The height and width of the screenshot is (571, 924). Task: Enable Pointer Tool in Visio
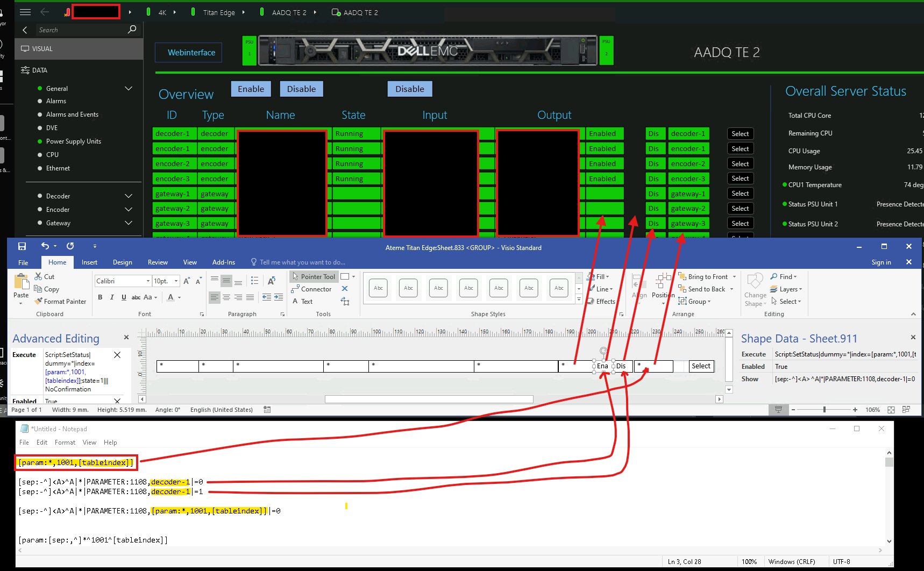(x=314, y=276)
